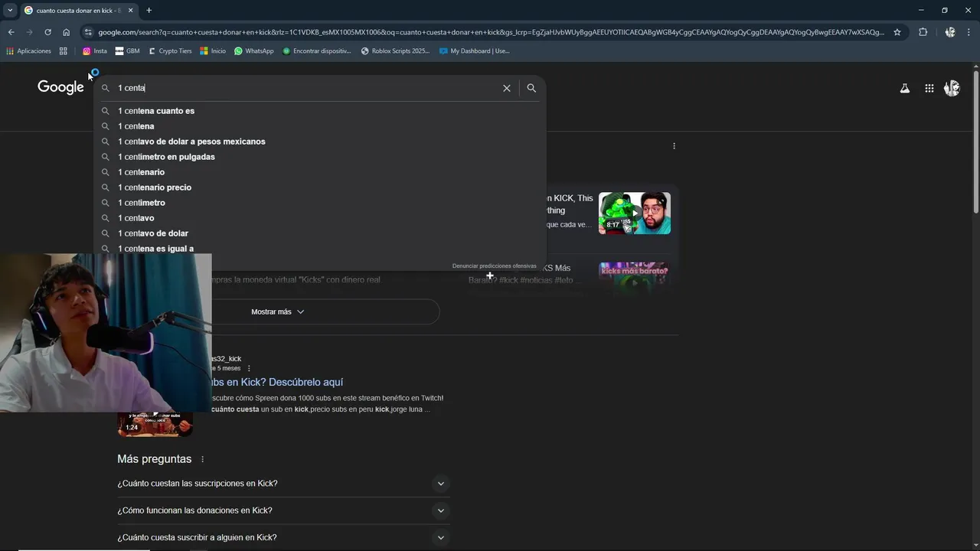Viewport: 980px width, 551px height.
Task: Select suggestion '1 centena es igual a'
Action: [320, 249]
